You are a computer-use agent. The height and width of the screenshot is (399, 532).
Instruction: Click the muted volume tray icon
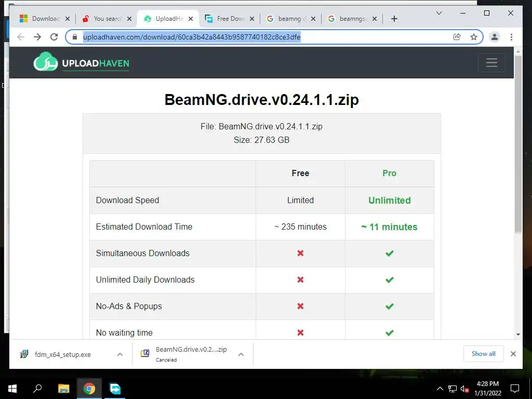point(464,389)
